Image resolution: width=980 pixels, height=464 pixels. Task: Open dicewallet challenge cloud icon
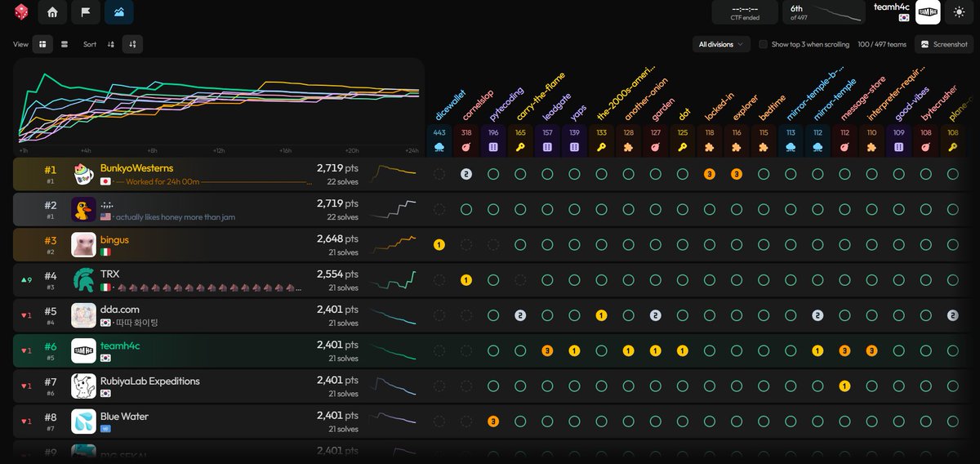[439, 147]
